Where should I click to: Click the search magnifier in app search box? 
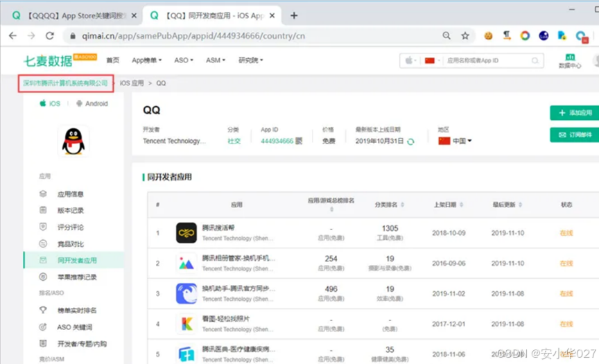coord(535,61)
